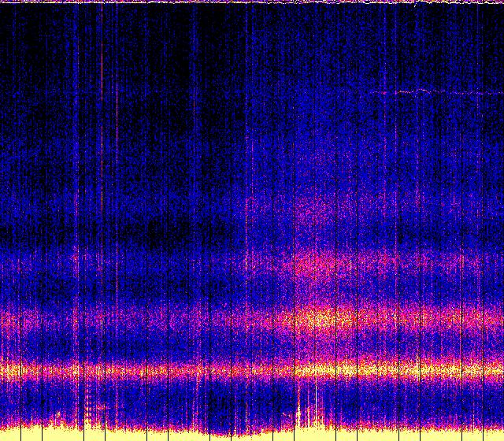This screenshot has width=504, height=441.
Task: Click the bright white vertical spike near bottom center
Action: click(299, 415)
